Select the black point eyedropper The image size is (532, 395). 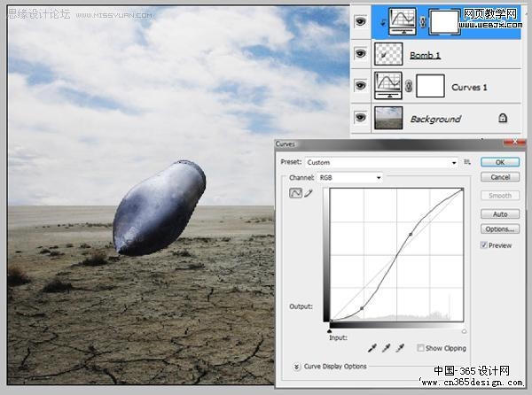[372, 348]
